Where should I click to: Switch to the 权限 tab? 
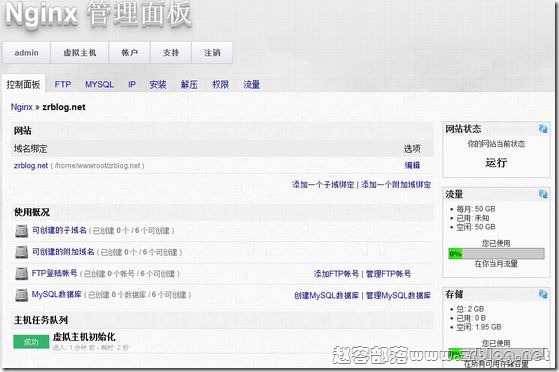(x=220, y=85)
